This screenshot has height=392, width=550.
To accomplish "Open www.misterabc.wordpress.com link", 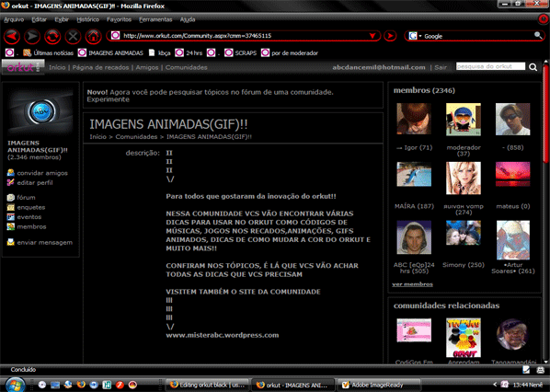I will (x=223, y=335).
